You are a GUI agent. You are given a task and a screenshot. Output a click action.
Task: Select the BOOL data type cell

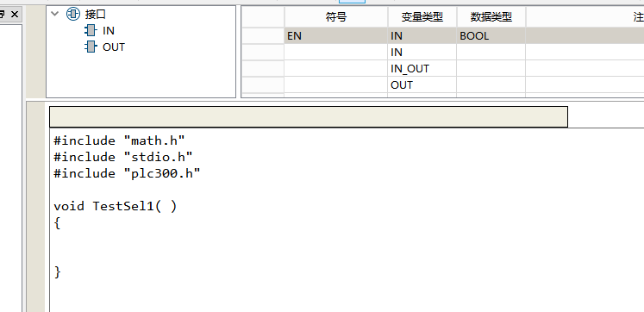[491, 35]
